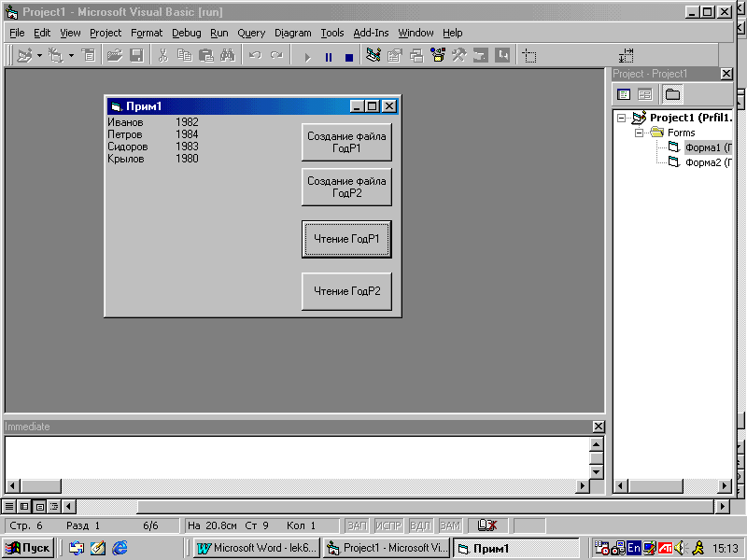The width and height of the screenshot is (747, 560).
Task: Toggle the ВДЛ status bar indicator
Action: (x=420, y=525)
